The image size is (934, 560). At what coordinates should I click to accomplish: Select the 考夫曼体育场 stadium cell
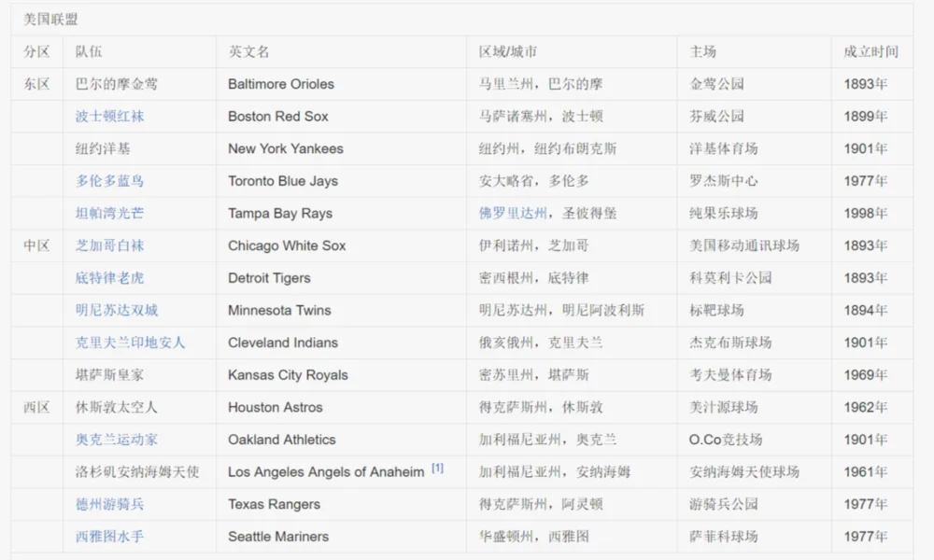[x=730, y=375]
